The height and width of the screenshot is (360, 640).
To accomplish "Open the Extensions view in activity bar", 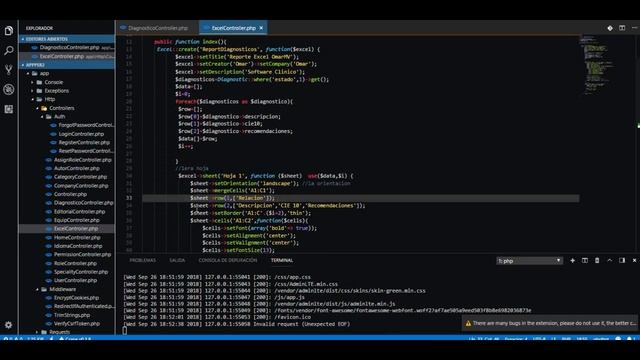I will [x=9, y=109].
